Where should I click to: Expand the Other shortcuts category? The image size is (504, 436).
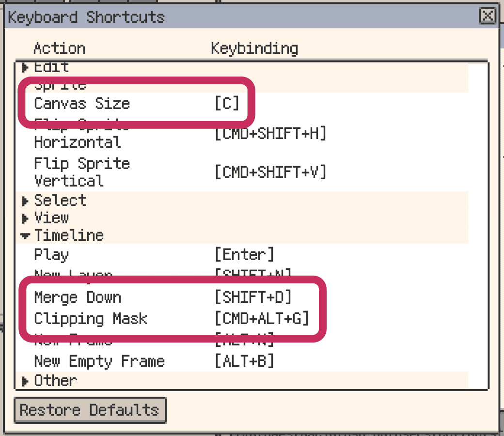55,381
